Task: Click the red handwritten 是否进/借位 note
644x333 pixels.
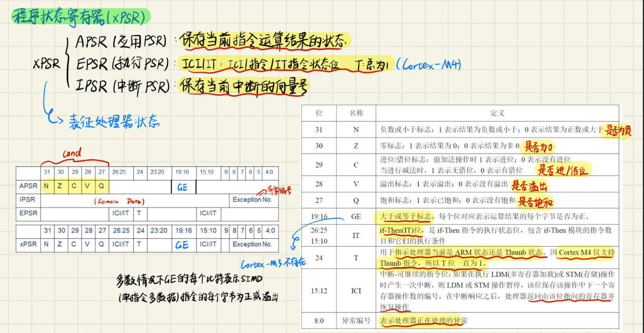Action: [562, 170]
